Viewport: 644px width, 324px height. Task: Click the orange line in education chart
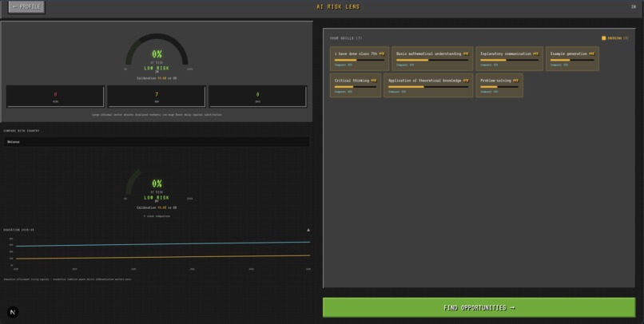tap(163, 257)
